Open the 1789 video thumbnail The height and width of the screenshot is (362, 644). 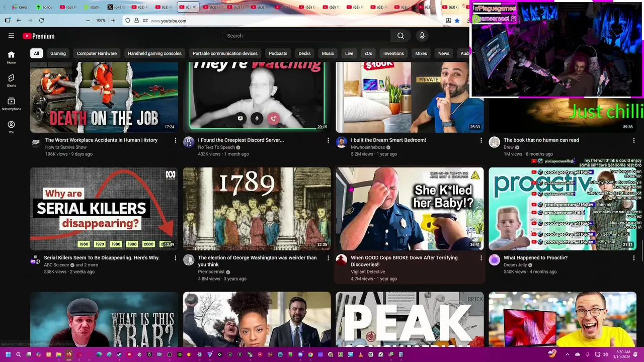(x=257, y=209)
